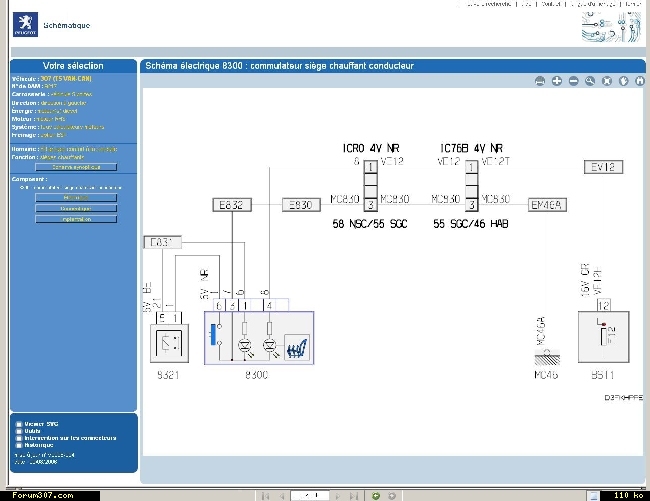
Task: Click the first LED symbol in component 8300
Action: tap(244, 344)
